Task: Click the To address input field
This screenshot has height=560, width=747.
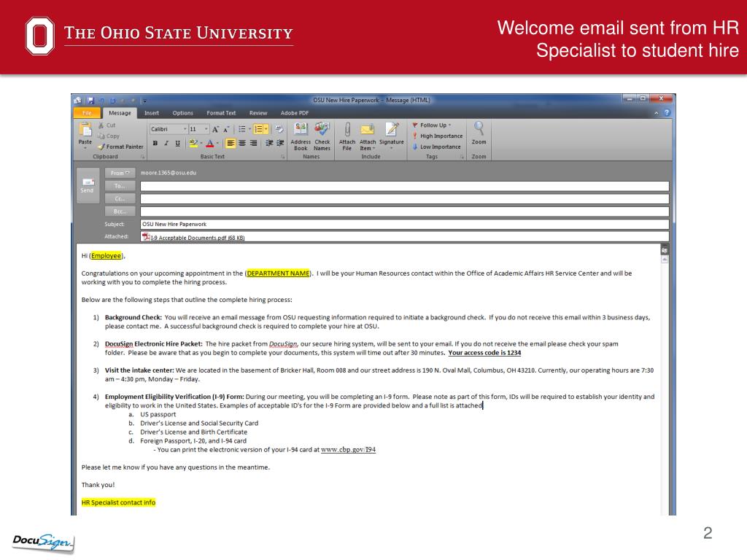Action: pos(404,186)
